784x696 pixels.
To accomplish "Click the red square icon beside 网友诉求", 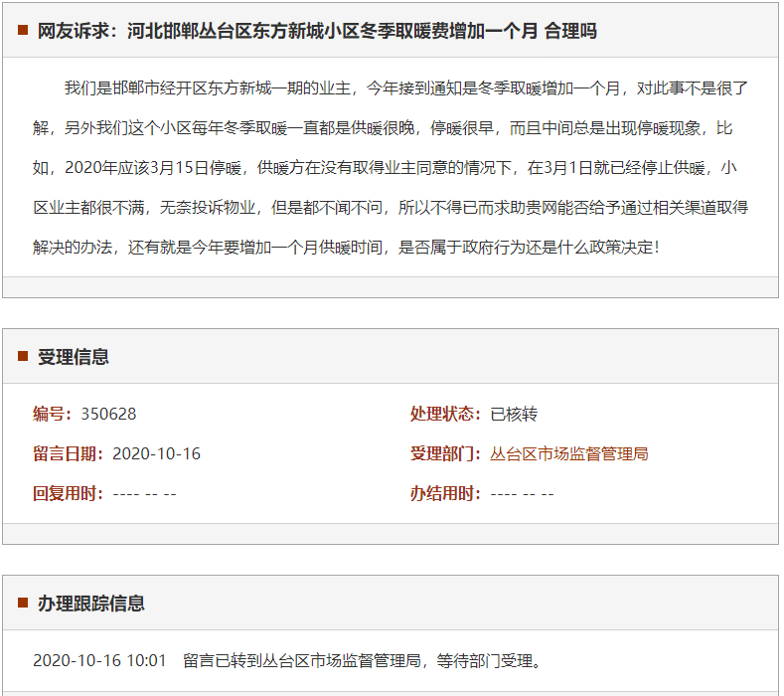I will click(23, 31).
